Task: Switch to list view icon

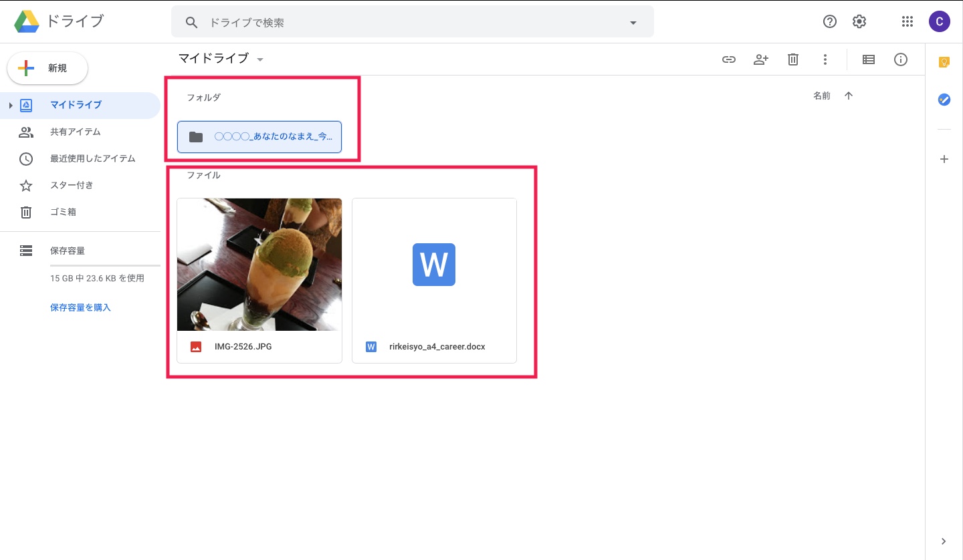Action: [869, 59]
